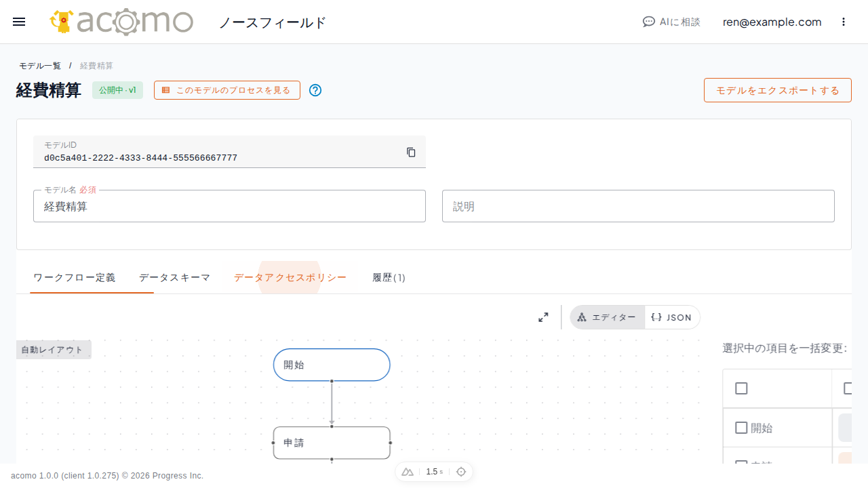868x488 pixels.
Task: Click the ren@example.com account label
Action: click(x=772, y=22)
